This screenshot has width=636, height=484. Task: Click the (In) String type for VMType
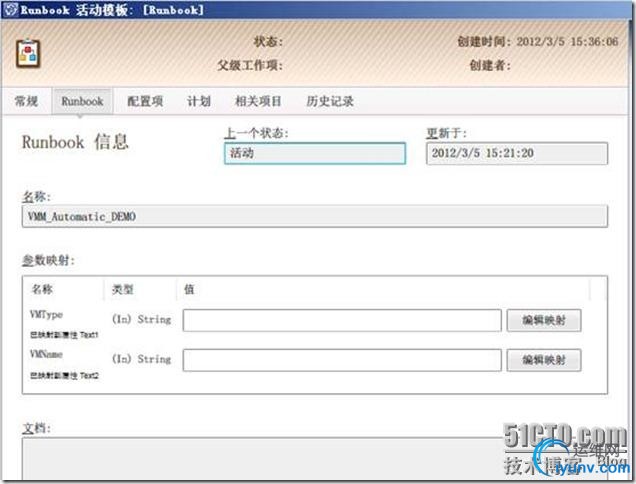click(x=141, y=319)
